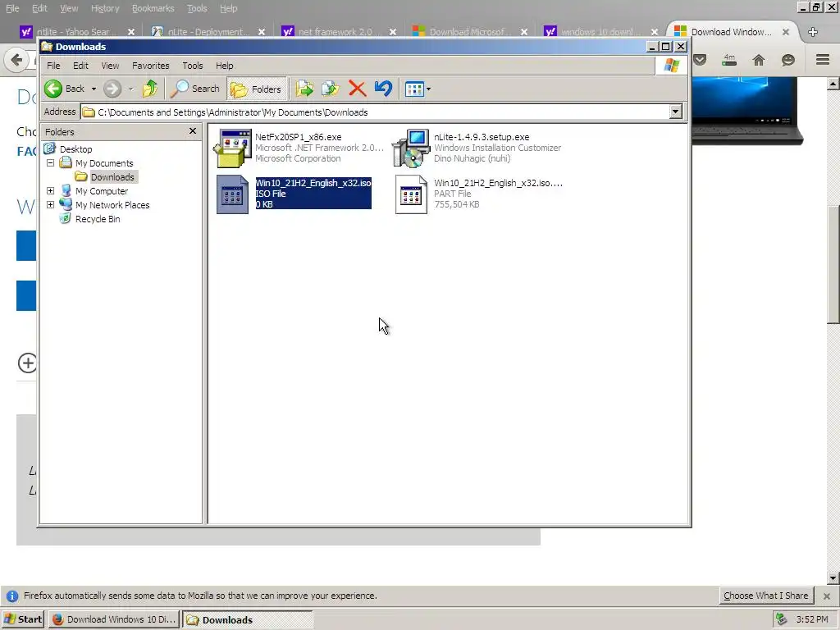The width and height of the screenshot is (840, 630).
Task: Select the NetFx20SP1_x86.exe file icon
Action: coord(232,148)
